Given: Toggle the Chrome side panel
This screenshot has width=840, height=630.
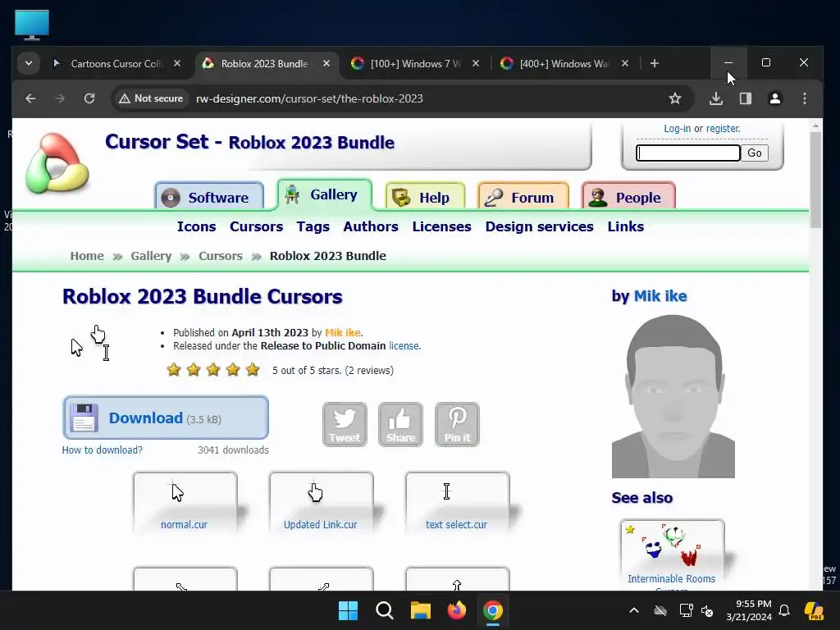Looking at the screenshot, I should point(745,98).
